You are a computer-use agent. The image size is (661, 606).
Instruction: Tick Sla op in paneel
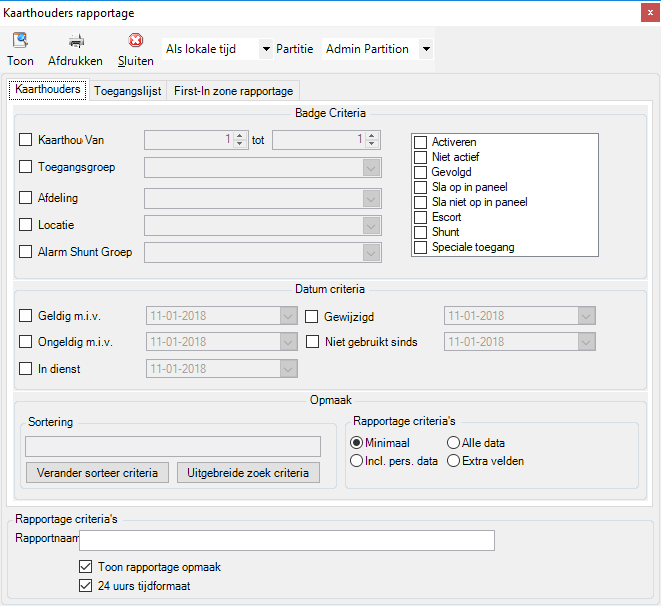click(420, 187)
